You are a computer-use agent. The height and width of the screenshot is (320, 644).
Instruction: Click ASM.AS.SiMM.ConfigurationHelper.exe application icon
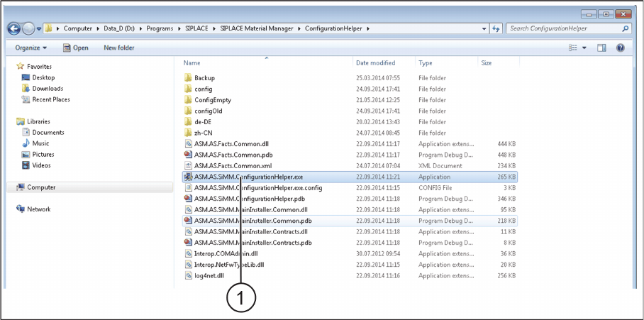[188, 177]
